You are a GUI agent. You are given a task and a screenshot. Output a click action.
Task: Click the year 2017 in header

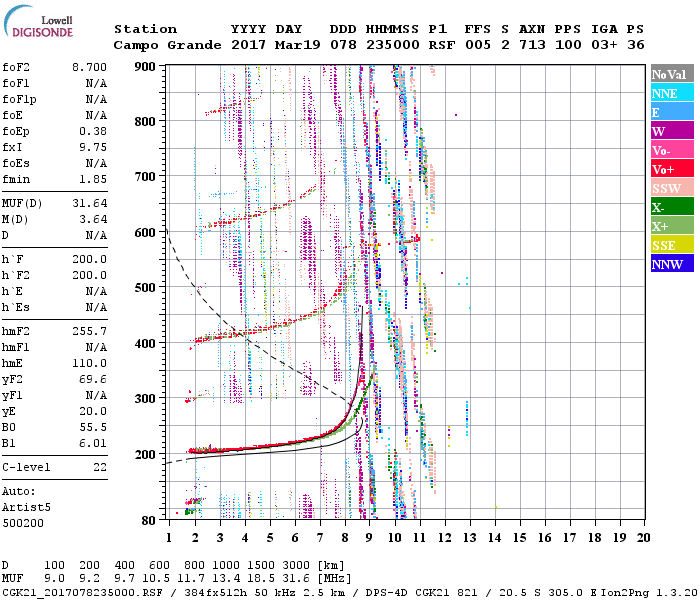point(248,45)
